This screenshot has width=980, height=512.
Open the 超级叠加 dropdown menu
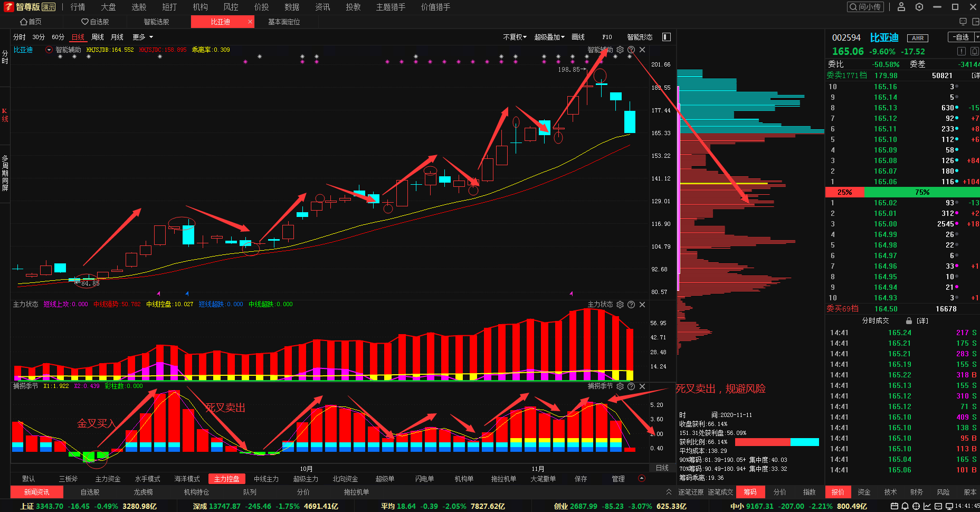point(549,37)
